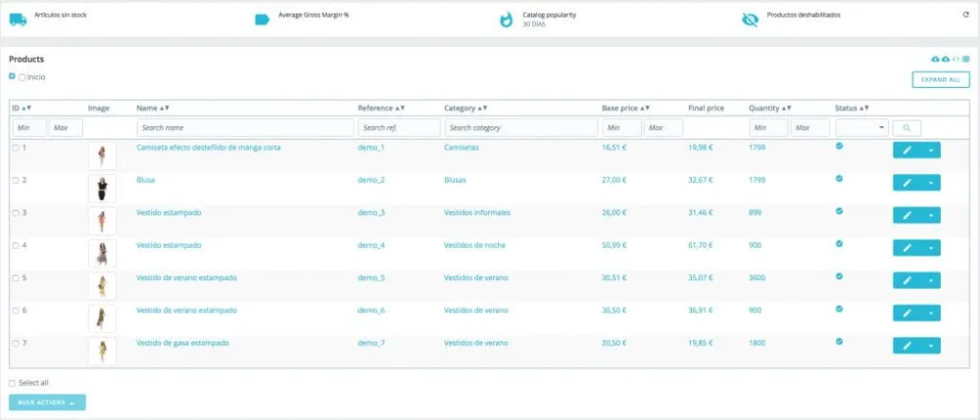Click the tag icon for Average Gross Margin
Viewport: 980px width, 420px height.
coord(262,20)
